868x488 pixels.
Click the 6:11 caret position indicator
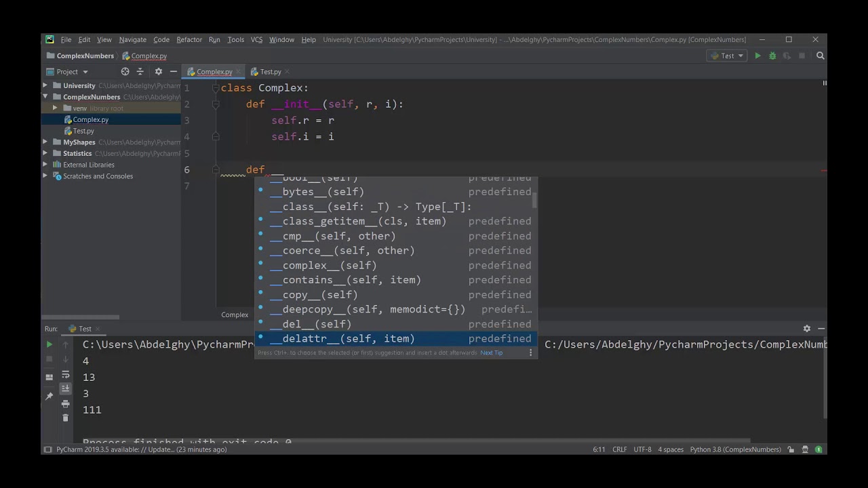coord(599,449)
